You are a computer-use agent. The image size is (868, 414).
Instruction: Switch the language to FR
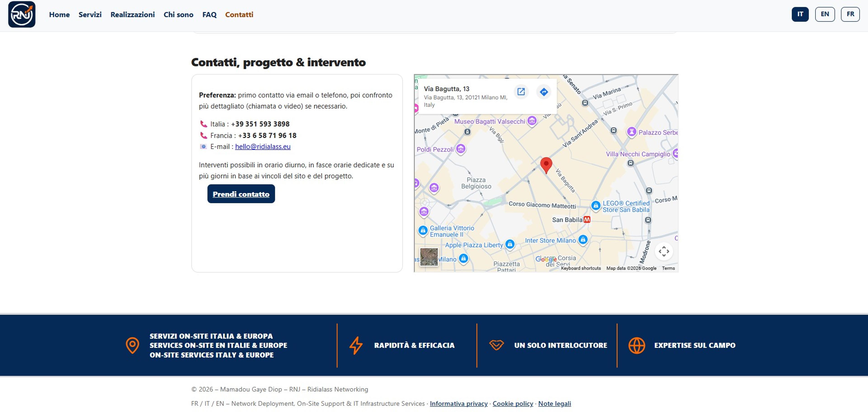850,14
